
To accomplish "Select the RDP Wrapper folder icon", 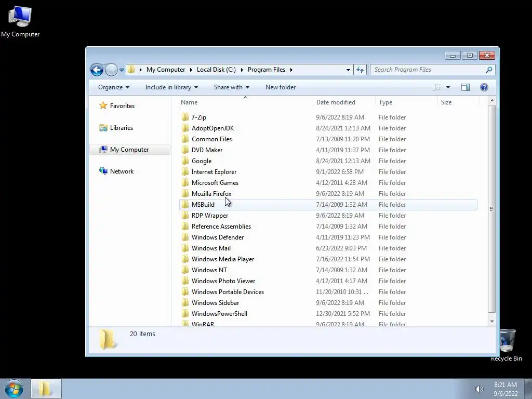I will pyautogui.click(x=185, y=216).
